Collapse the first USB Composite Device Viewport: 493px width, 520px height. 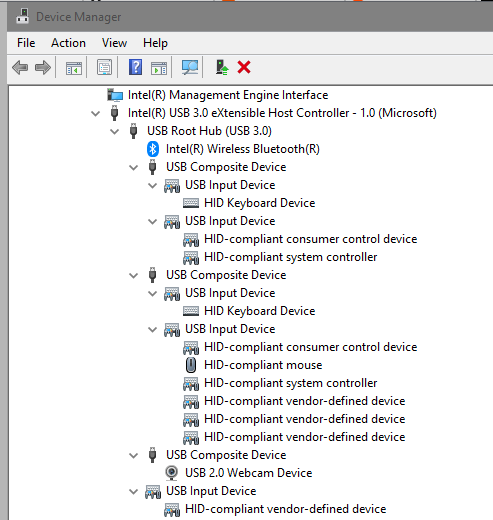134,168
